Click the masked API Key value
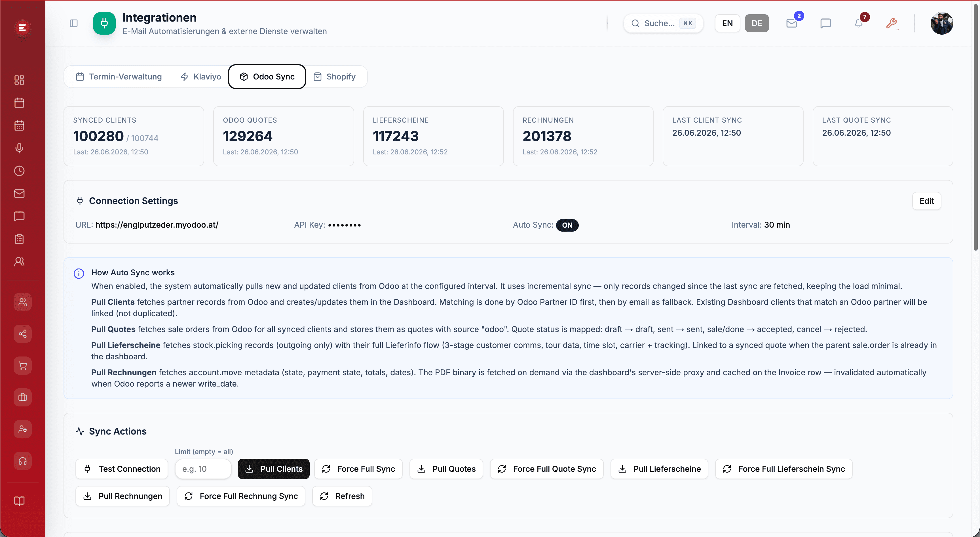The height and width of the screenshot is (537, 980). coord(344,225)
